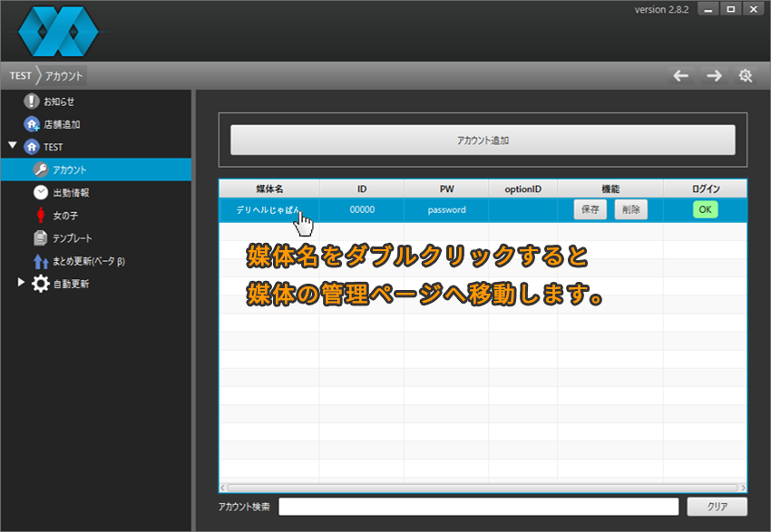Screen dimensions: 771x532
Task: Open まとめ更新(ベータ β) in the sidebar
Action: coord(89,261)
